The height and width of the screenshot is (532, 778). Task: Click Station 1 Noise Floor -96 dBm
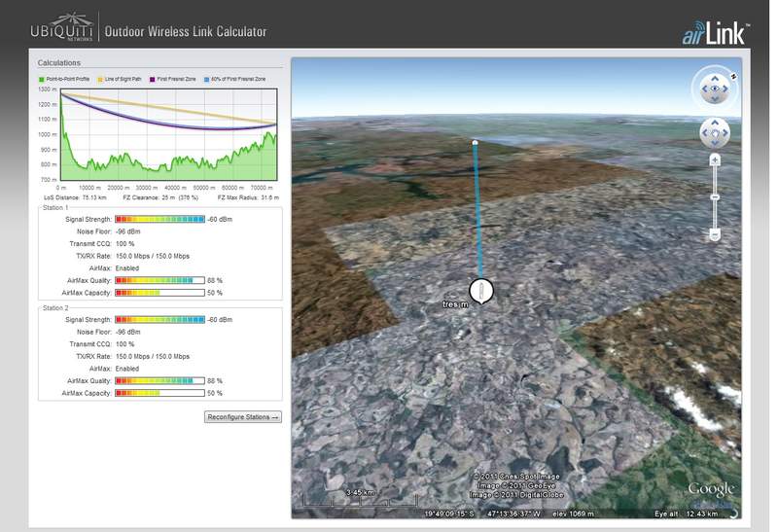128,231
